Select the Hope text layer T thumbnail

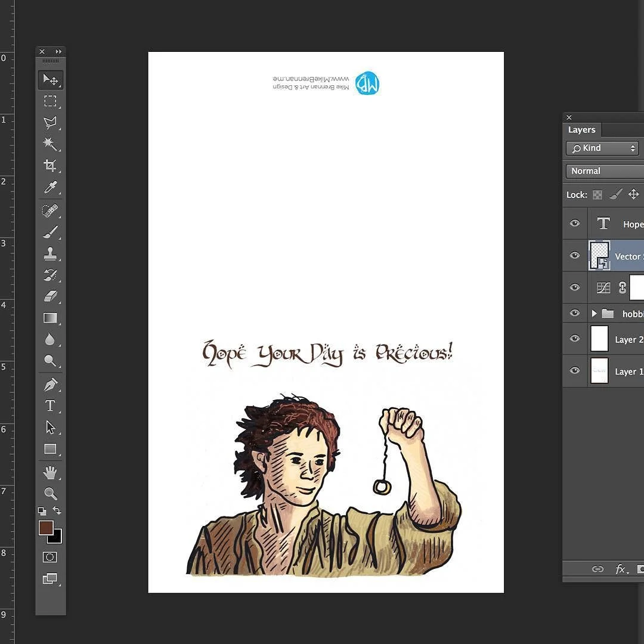coord(603,224)
